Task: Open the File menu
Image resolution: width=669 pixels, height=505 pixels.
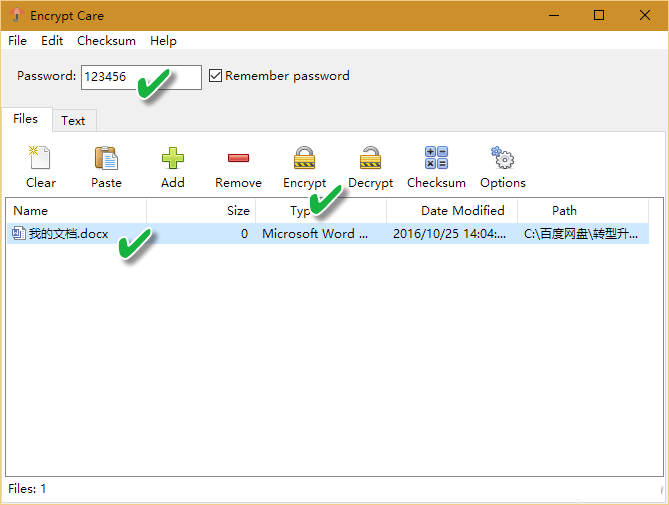Action: [17, 41]
